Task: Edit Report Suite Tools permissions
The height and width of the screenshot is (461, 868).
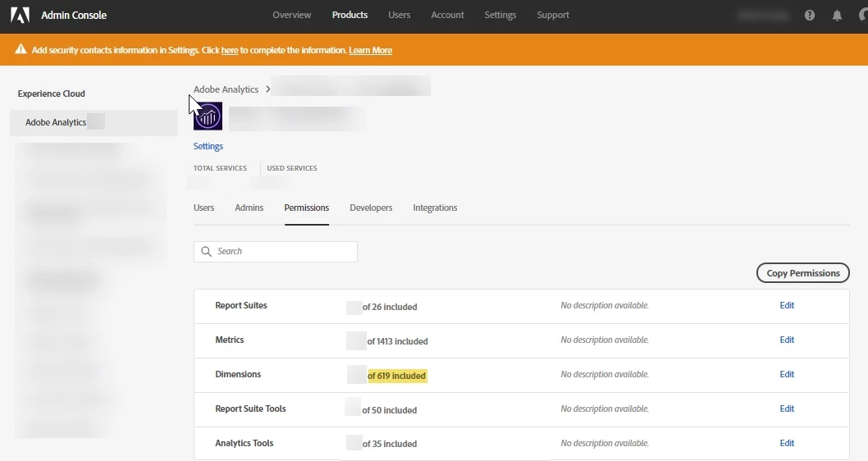Action: [787, 409]
